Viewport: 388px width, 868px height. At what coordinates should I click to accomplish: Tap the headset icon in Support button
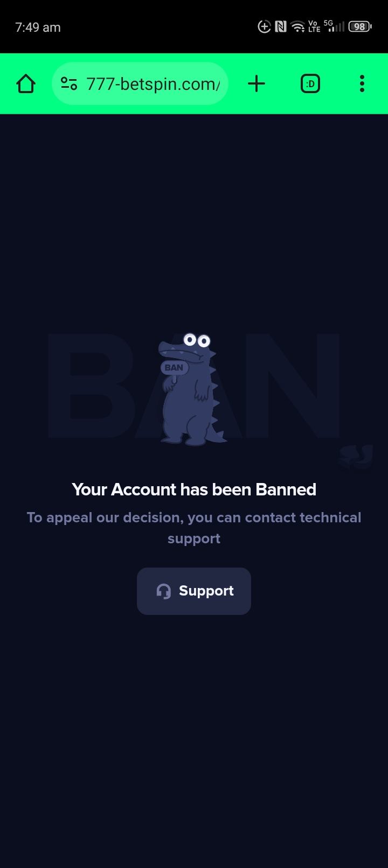pos(164,591)
